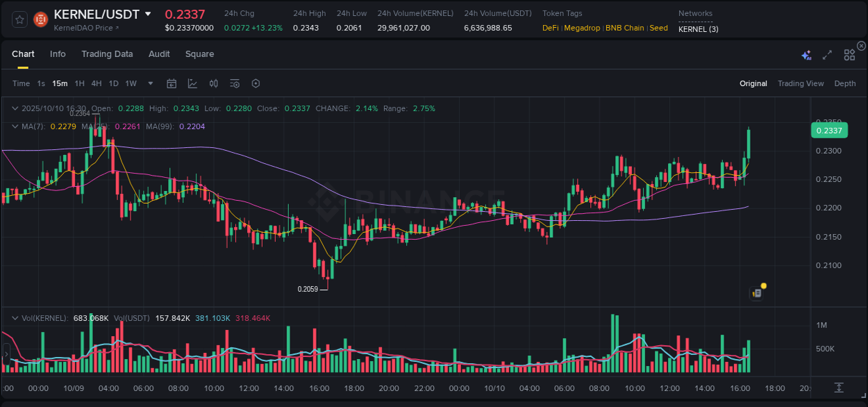This screenshot has height=407, width=868.
Task: Collapse the Vol indicator row
Action: (15, 317)
